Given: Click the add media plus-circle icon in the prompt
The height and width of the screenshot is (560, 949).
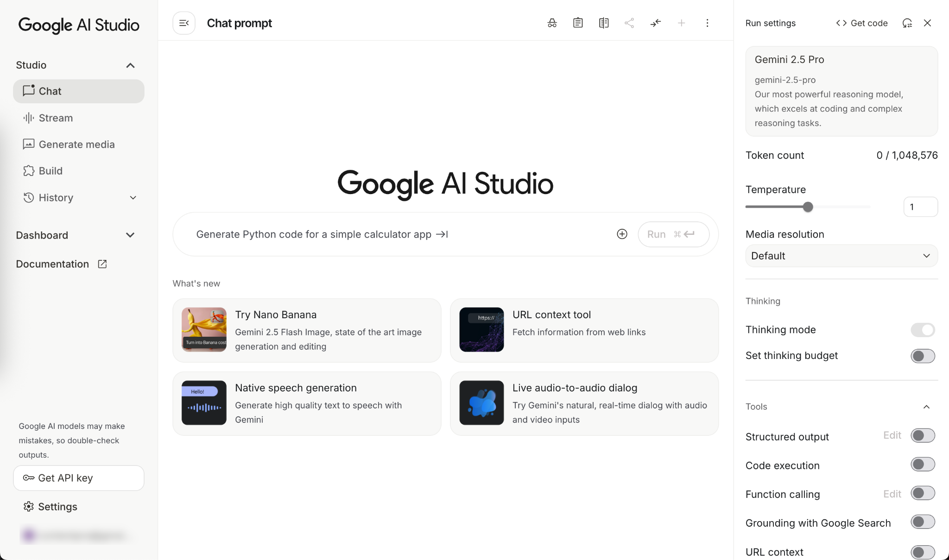Looking at the screenshot, I should [x=622, y=234].
